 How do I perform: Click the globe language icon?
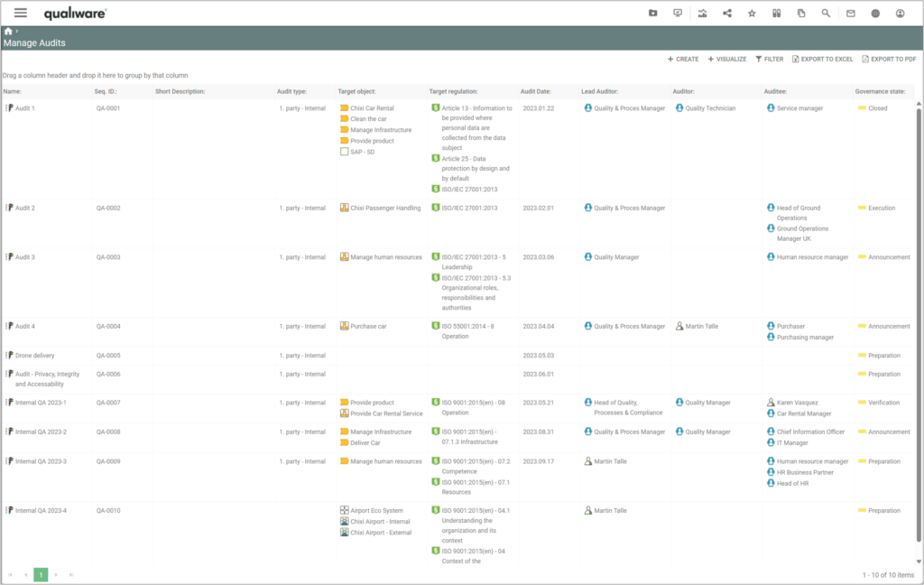pos(875,13)
